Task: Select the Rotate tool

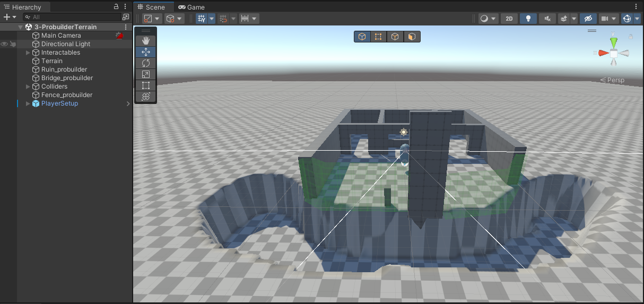Action: point(146,63)
